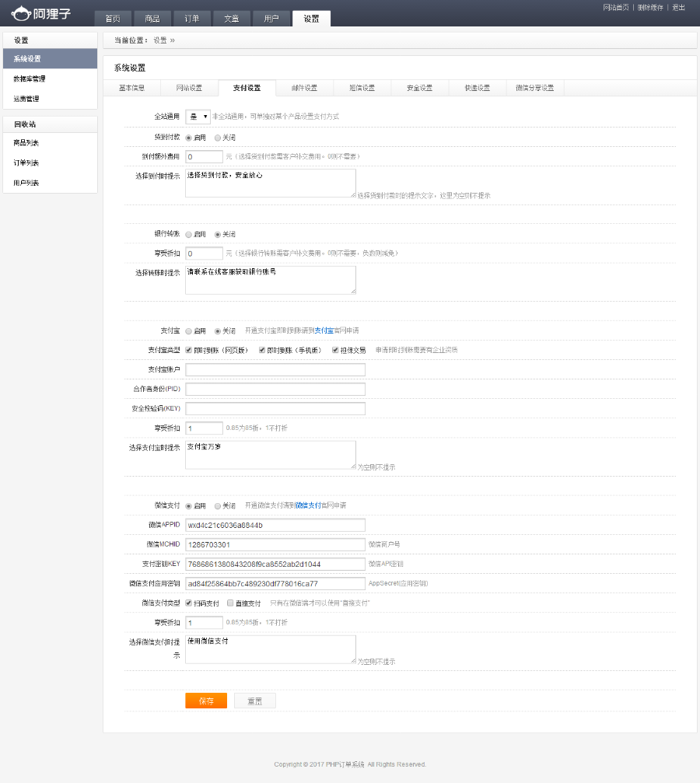This screenshot has width=700, height=783.
Task: Switch to the 邮件设置 tab
Action: 304,88
